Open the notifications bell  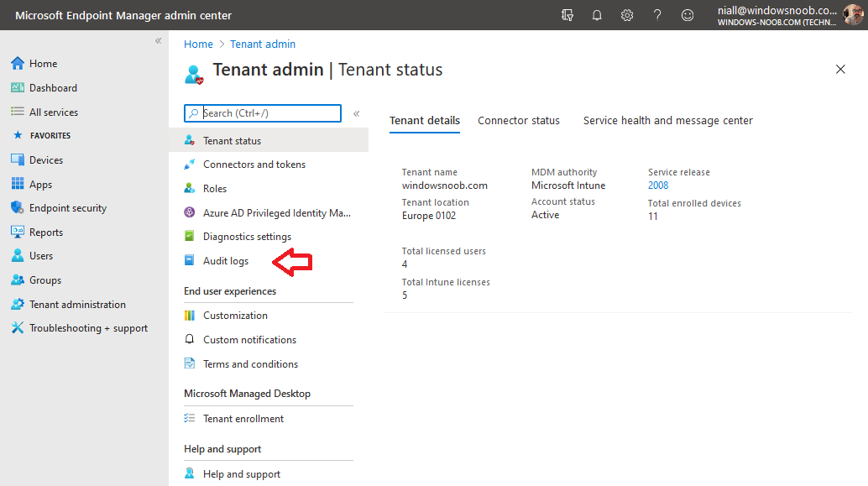597,15
